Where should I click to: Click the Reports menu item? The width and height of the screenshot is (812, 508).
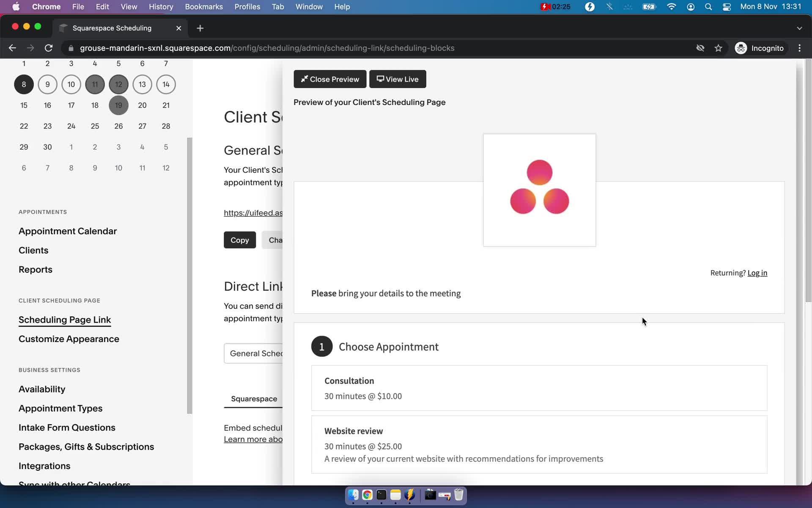click(35, 269)
